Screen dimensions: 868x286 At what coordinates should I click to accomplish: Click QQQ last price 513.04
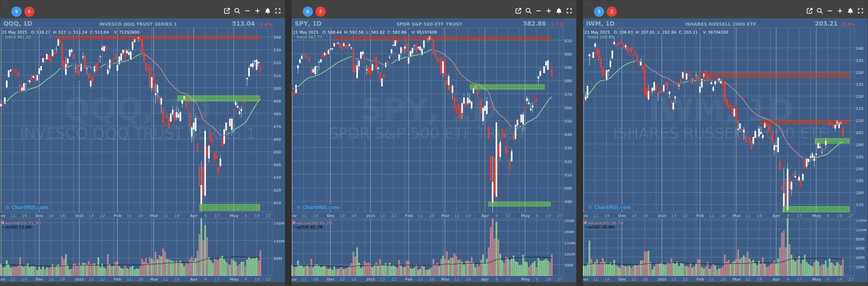coord(243,24)
